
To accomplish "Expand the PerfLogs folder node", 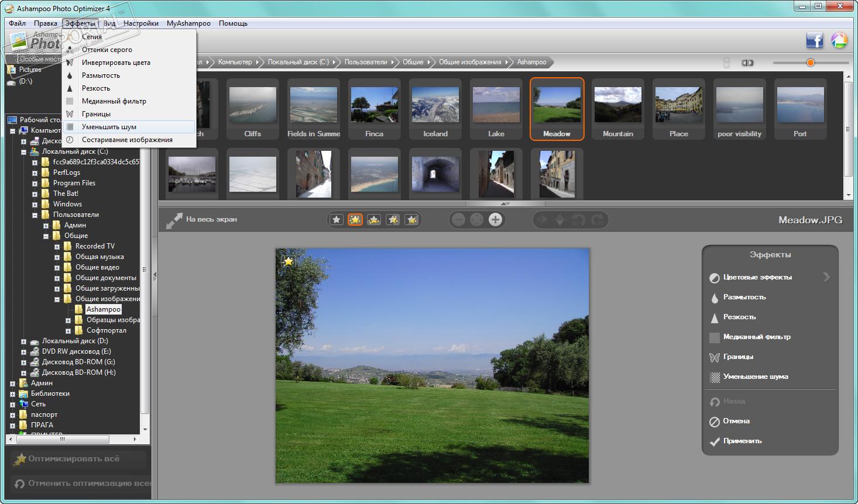I will tap(35, 173).
